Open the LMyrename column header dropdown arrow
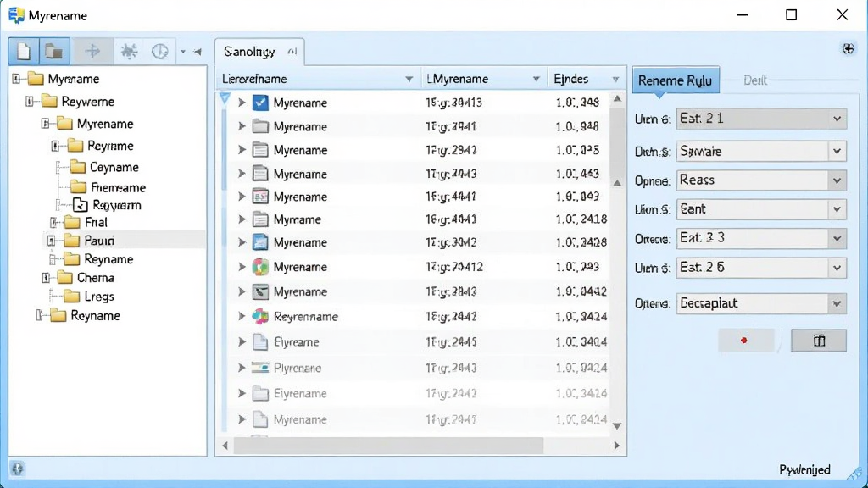Viewport: 868px width, 488px height. pyautogui.click(x=536, y=79)
